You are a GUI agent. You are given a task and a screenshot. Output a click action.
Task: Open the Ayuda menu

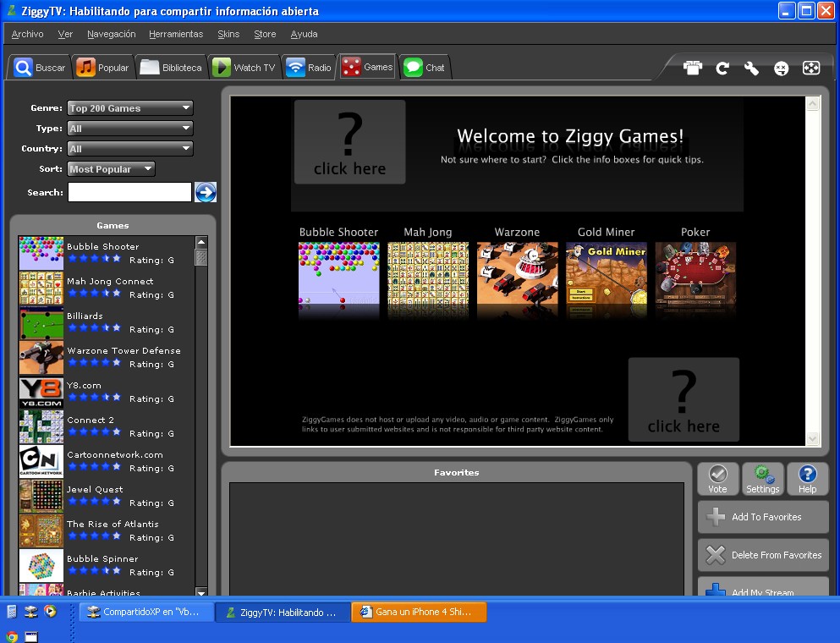(305, 34)
